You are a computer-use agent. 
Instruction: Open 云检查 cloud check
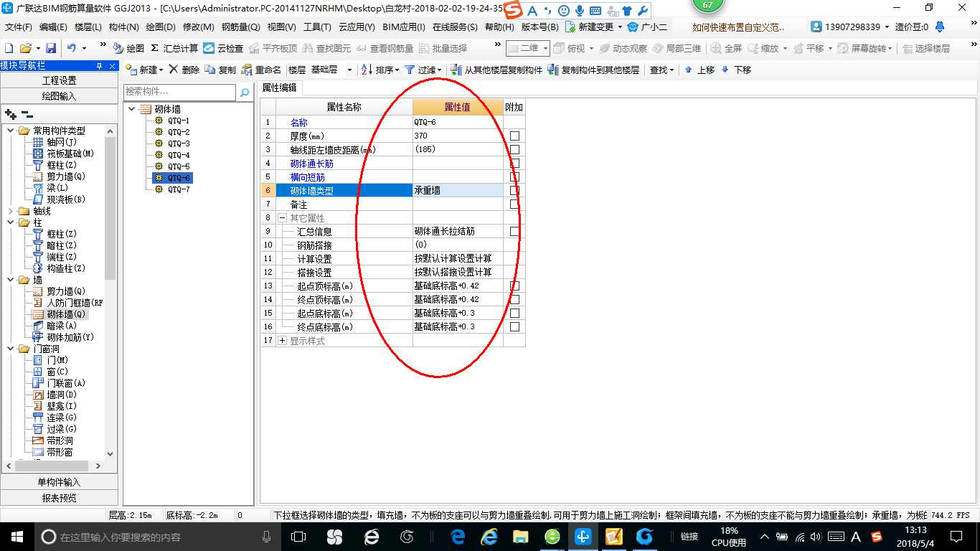(223, 48)
